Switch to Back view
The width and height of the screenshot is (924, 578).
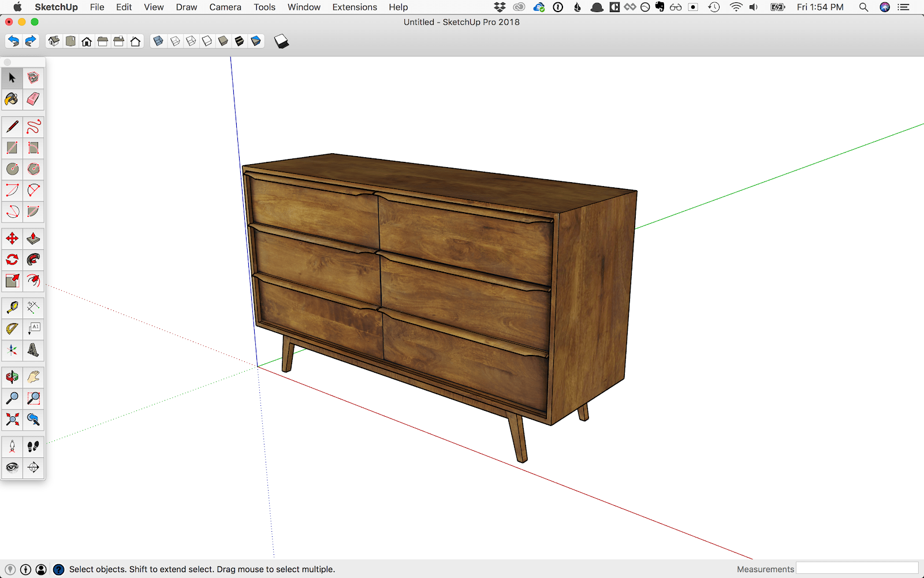click(x=119, y=41)
